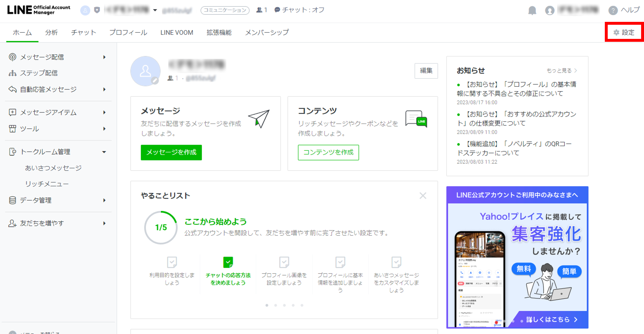Image resolution: width=644 pixels, height=334 pixels.
Task: Click the コンテンツを作成 button
Action: point(328,152)
